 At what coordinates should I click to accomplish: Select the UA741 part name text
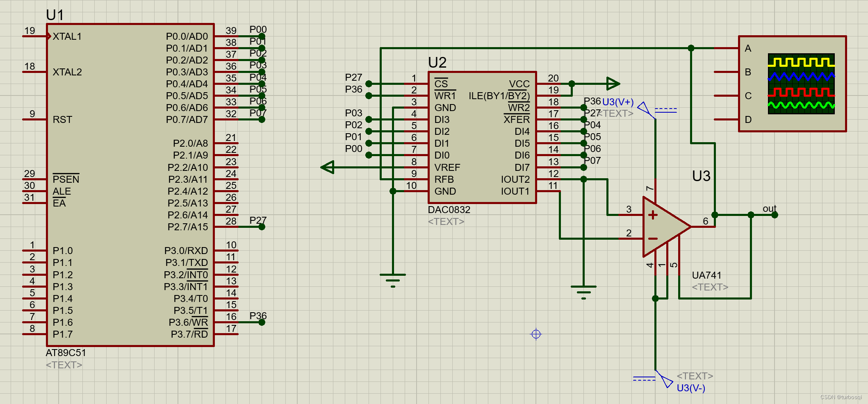706,275
